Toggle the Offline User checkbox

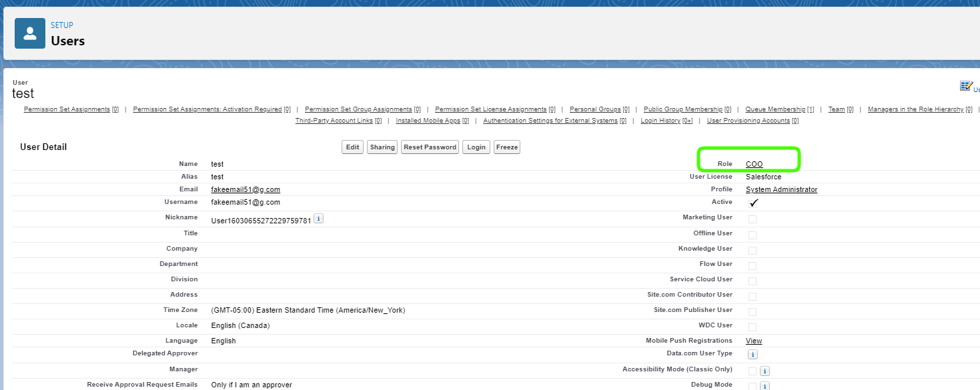(753, 235)
